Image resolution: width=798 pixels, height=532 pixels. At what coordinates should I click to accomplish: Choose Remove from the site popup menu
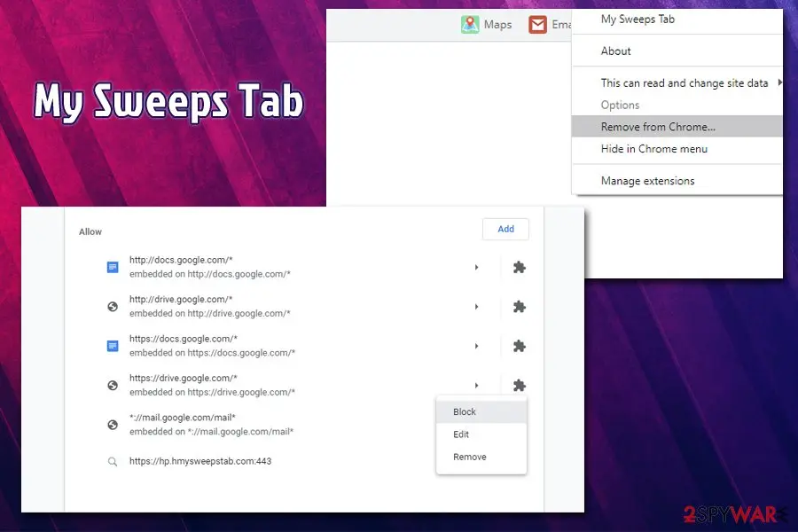(x=481, y=457)
